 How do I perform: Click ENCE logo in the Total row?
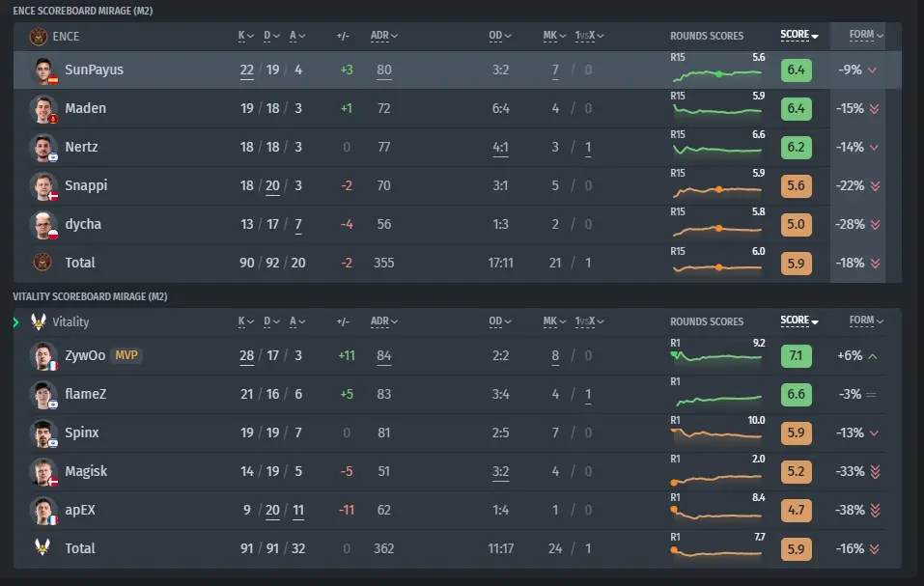(x=42, y=262)
